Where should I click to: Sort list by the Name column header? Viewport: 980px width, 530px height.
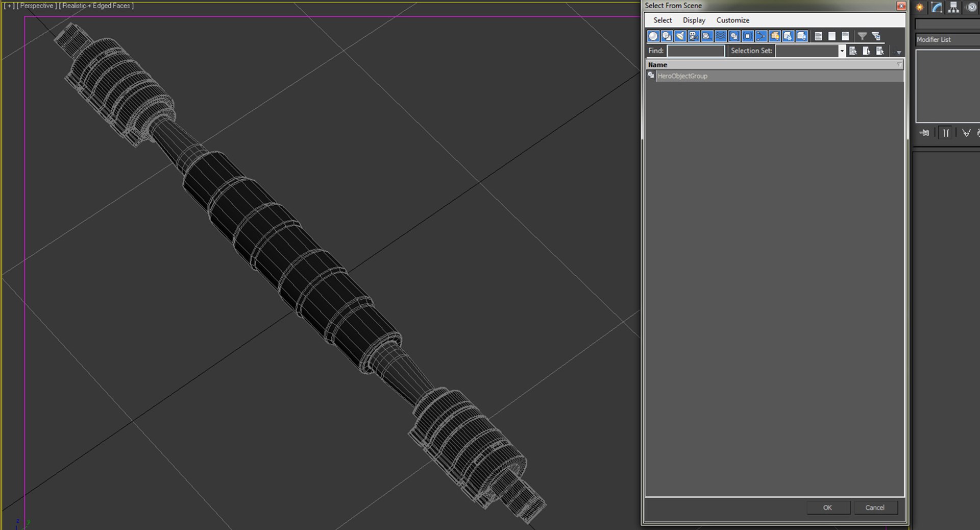(x=774, y=65)
